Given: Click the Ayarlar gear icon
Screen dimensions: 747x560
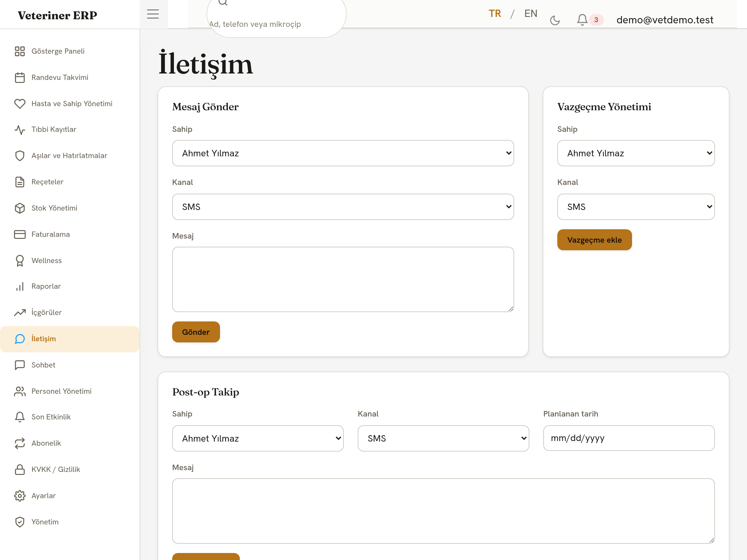Looking at the screenshot, I should coord(20,496).
